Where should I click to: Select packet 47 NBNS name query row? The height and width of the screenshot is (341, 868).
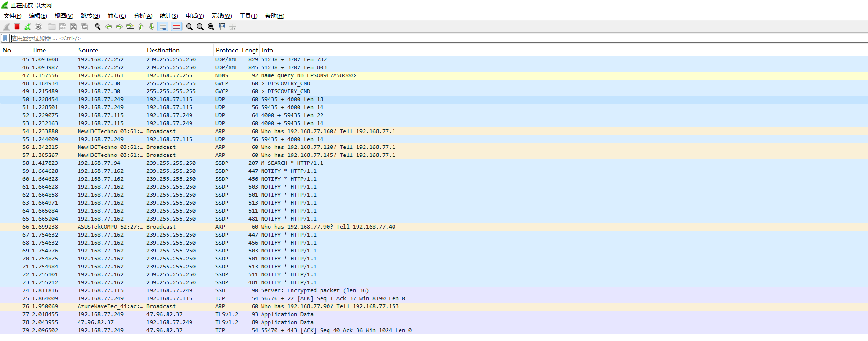(434, 75)
